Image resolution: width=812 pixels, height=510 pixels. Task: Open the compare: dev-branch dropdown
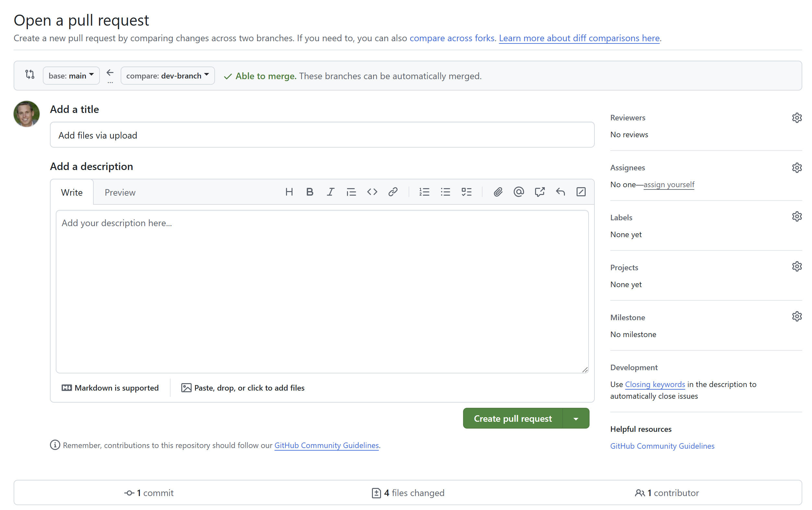point(168,76)
